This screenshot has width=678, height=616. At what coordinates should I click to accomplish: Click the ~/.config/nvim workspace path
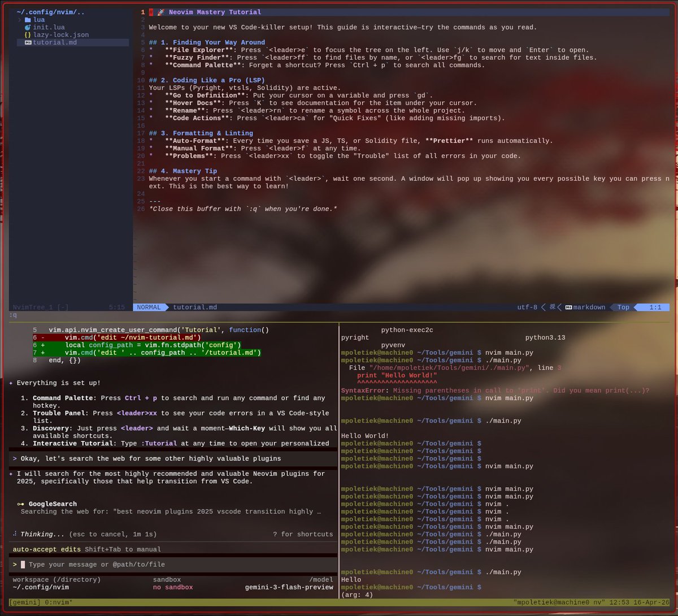click(41, 587)
